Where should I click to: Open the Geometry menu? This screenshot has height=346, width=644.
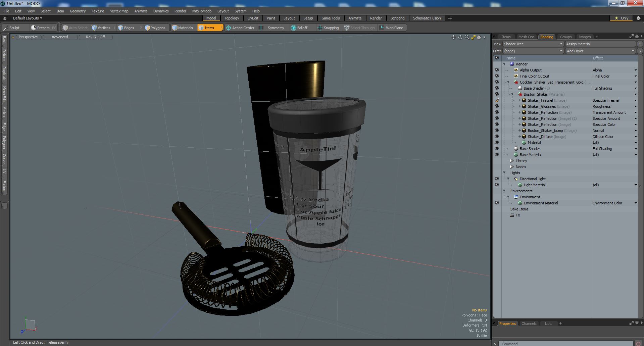[x=78, y=11]
